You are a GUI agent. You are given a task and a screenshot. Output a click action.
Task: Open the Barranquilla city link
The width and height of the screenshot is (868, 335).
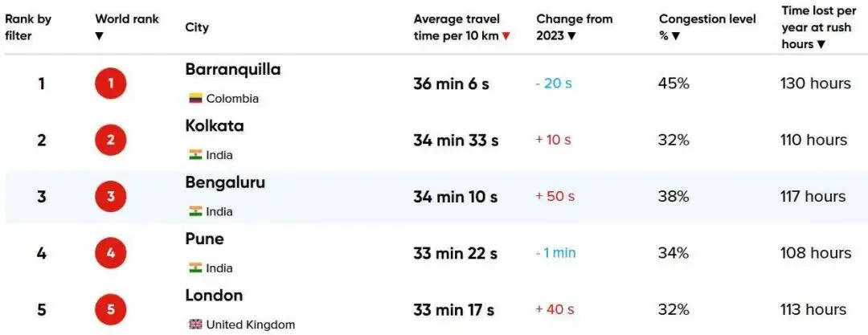pos(233,70)
